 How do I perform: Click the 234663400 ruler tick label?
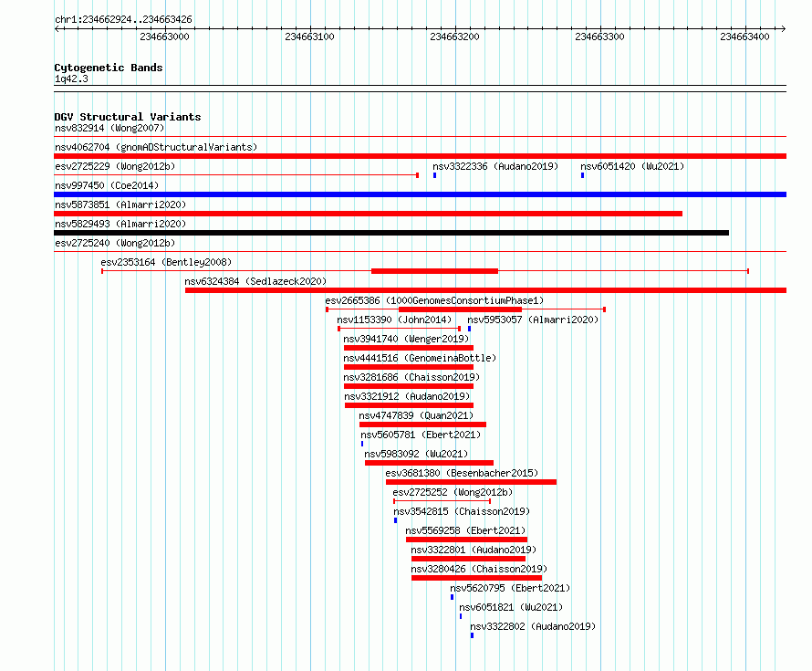744,37
